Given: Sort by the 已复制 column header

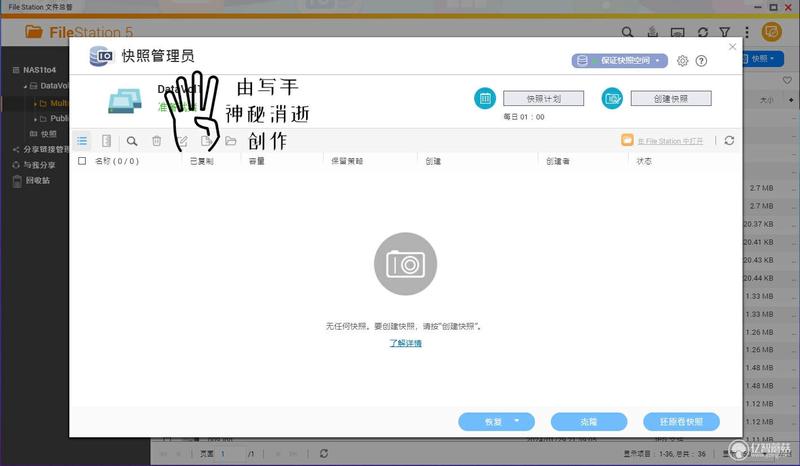Looking at the screenshot, I should click(x=202, y=161).
